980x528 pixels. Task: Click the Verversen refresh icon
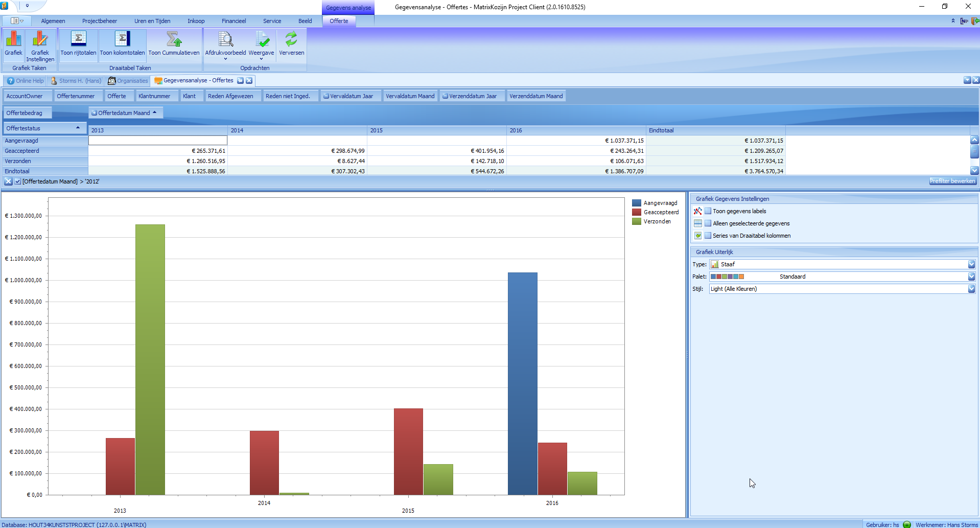click(291, 39)
